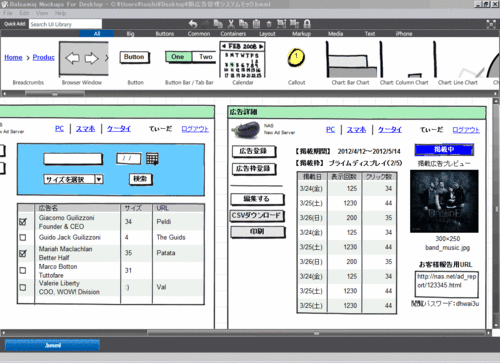Switch to the Media library tab
This screenshot has width=500, height=363.
tap(335, 34)
